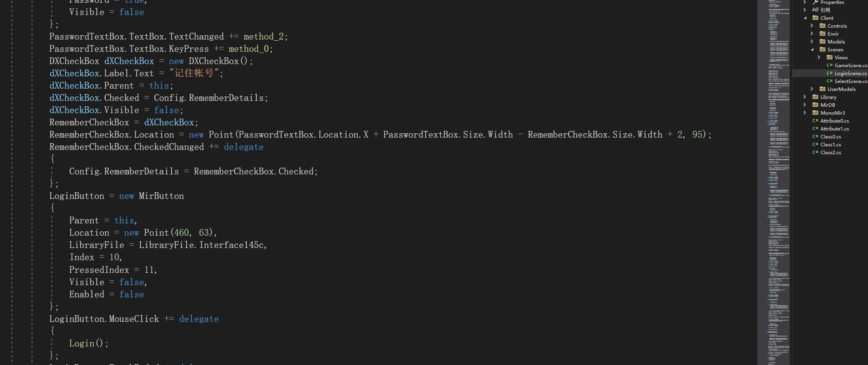
Task: Expand the Library folder node
Action: pos(805,97)
